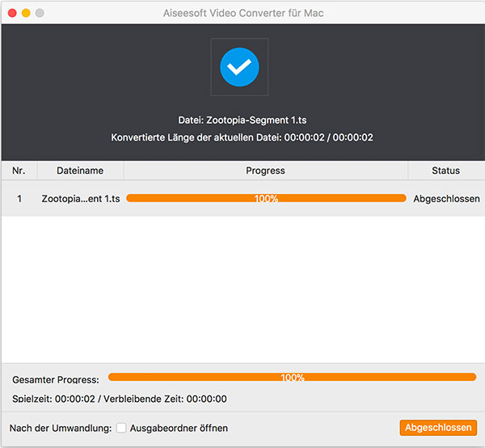Click the Gesamter Progress label
This screenshot has width=485, height=448.
[x=56, y=379]
